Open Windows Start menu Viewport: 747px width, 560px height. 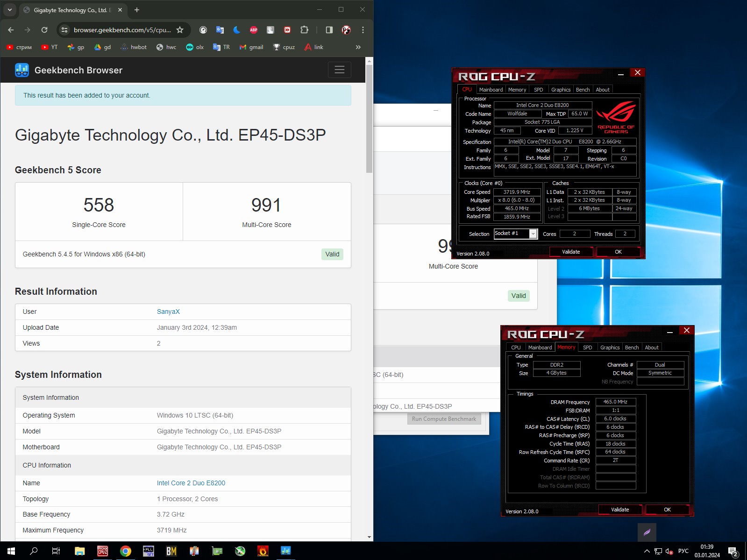pos(11,551)
